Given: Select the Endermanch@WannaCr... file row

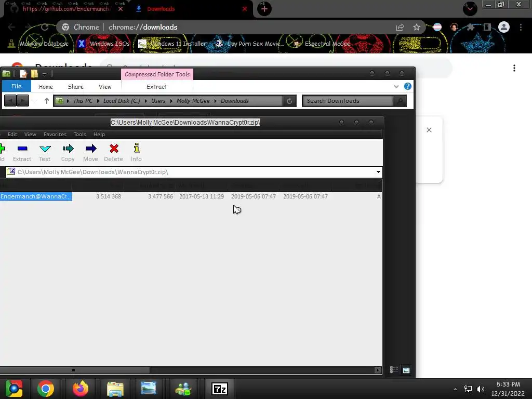Looking at the screenshot, I should [x=36, y=196].
